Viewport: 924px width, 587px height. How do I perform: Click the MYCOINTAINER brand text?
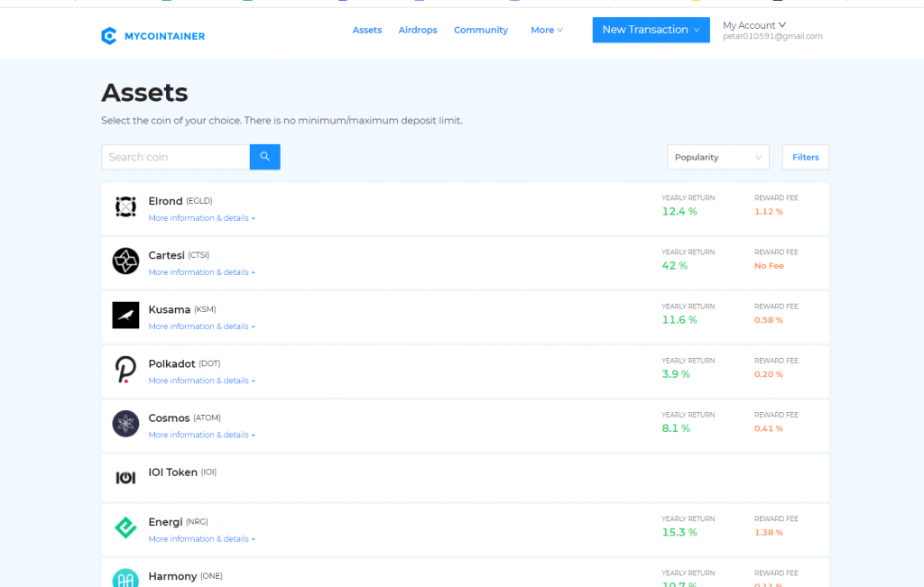(x=164, y=36)
